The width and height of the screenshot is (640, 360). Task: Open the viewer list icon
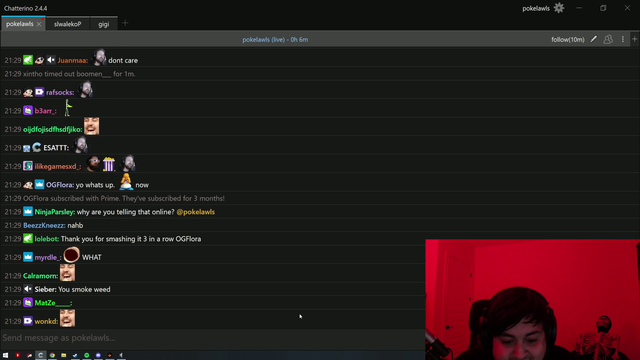click(608, 39)
